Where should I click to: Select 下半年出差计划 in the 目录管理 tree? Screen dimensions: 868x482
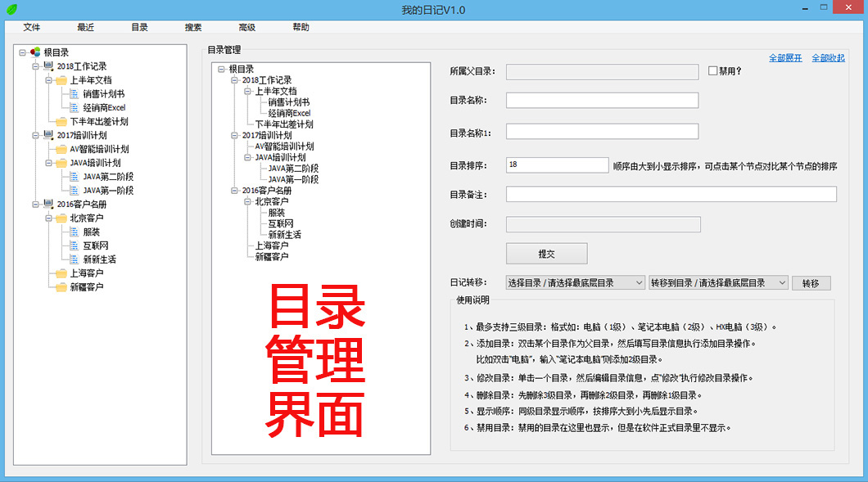284,124
